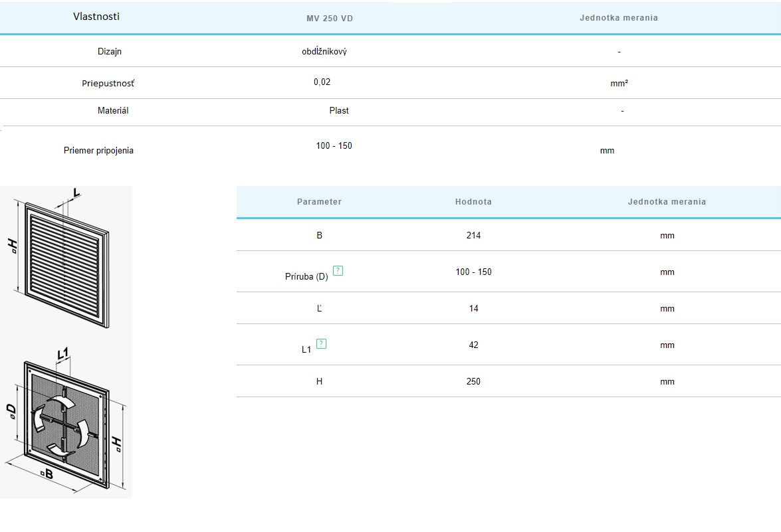This screenshot has width=781, height=532.
Task: Click the Parameter column header
Action: (x=319, y=202)
